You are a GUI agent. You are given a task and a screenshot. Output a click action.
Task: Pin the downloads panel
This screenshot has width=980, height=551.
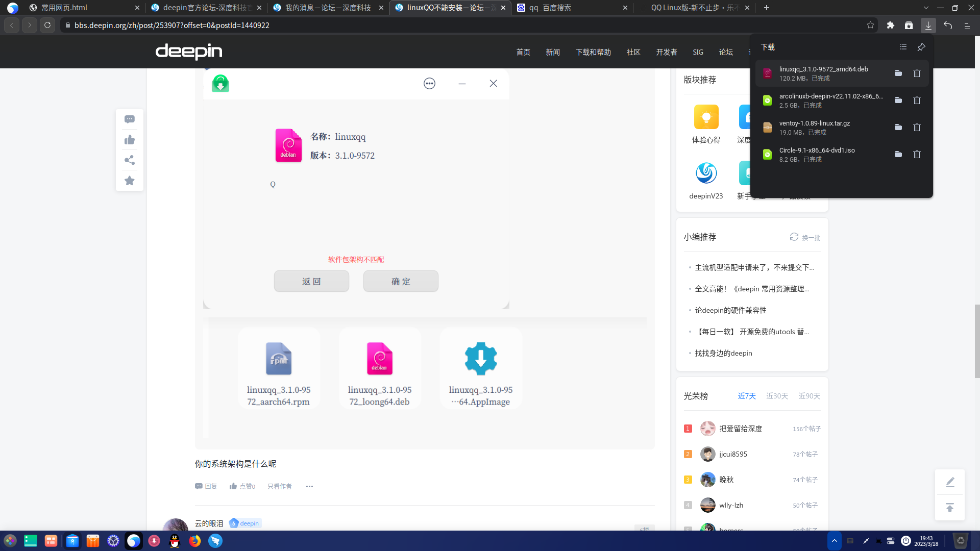921,47
